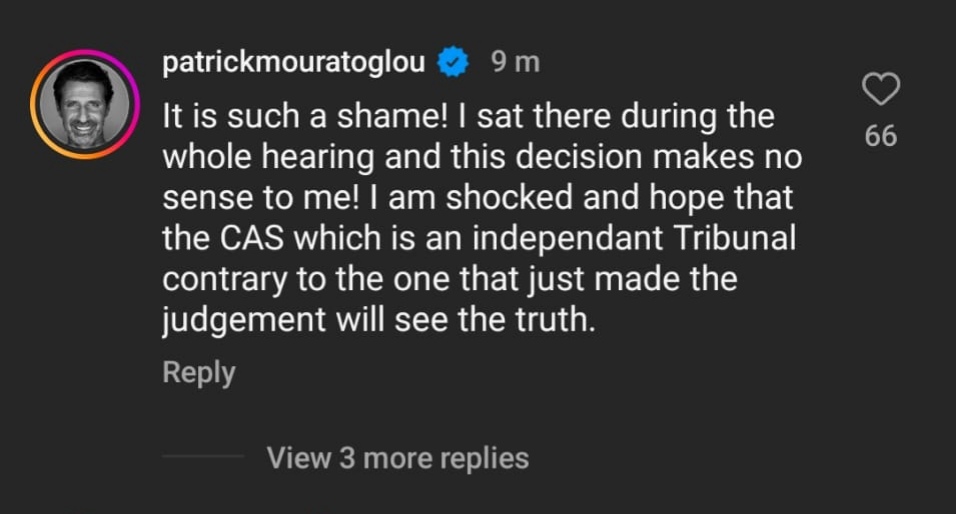The width and height of the screenshot is (956, 514).
Task: Open patrickmouratoglou's profile picture
Action: coord(85,104)
